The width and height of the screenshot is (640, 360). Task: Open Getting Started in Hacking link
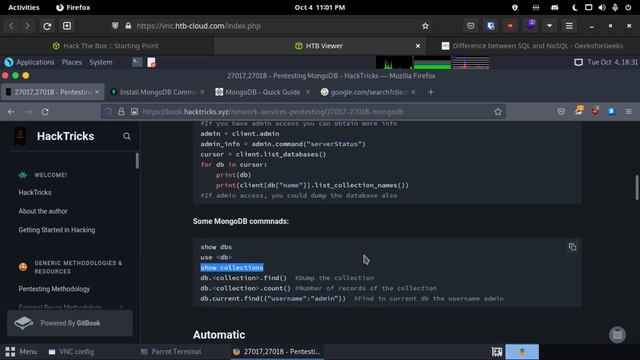(x=57, y=230)
